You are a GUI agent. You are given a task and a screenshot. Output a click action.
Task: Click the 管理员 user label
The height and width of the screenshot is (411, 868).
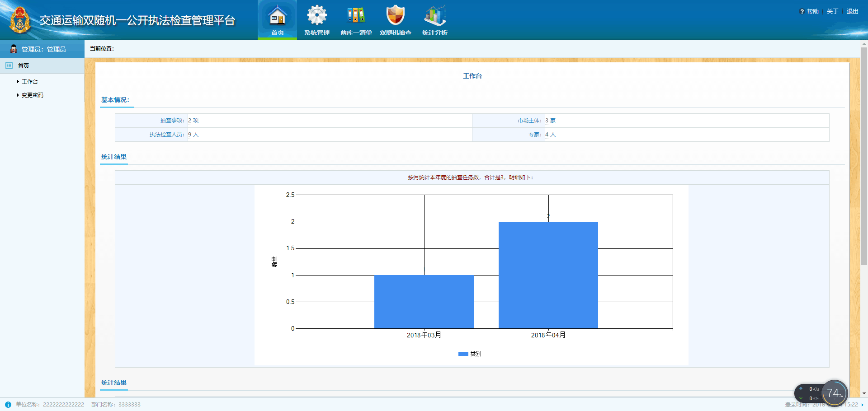pos(44,49)
